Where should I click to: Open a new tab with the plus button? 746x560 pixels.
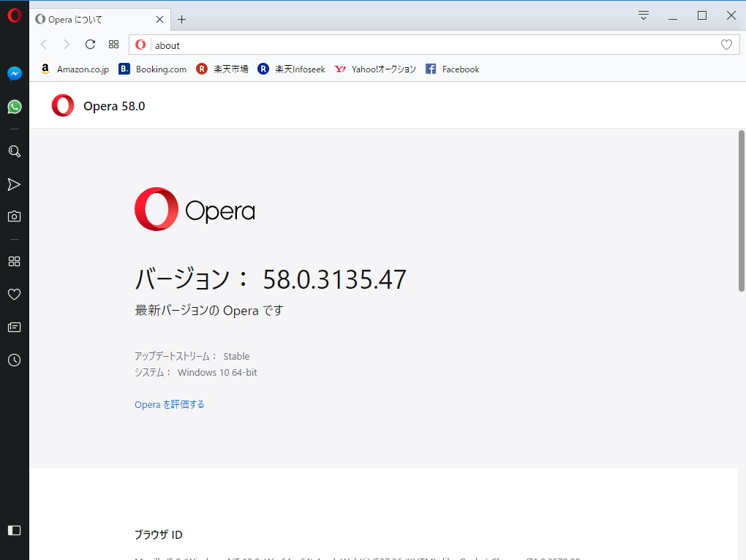(x=180, y=19)
